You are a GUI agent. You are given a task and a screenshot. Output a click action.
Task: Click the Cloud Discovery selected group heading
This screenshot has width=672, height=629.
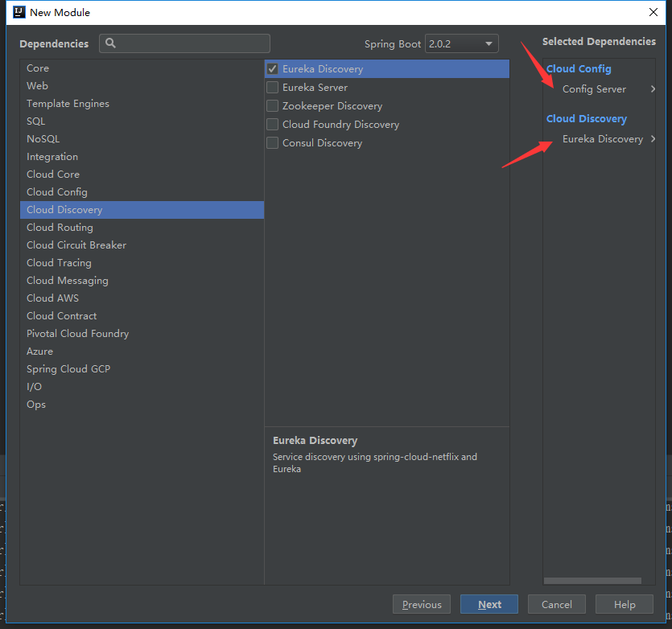586,119
